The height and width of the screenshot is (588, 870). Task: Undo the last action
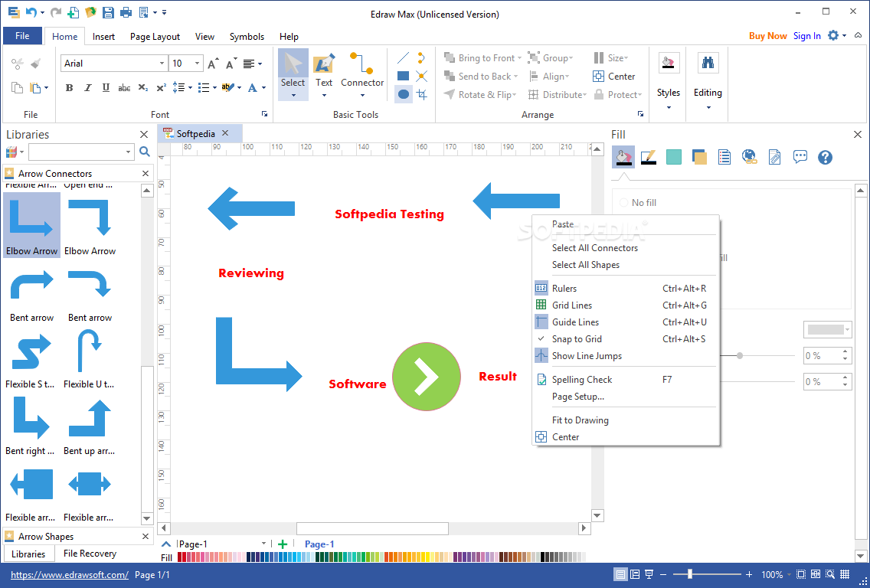[31, 11]
